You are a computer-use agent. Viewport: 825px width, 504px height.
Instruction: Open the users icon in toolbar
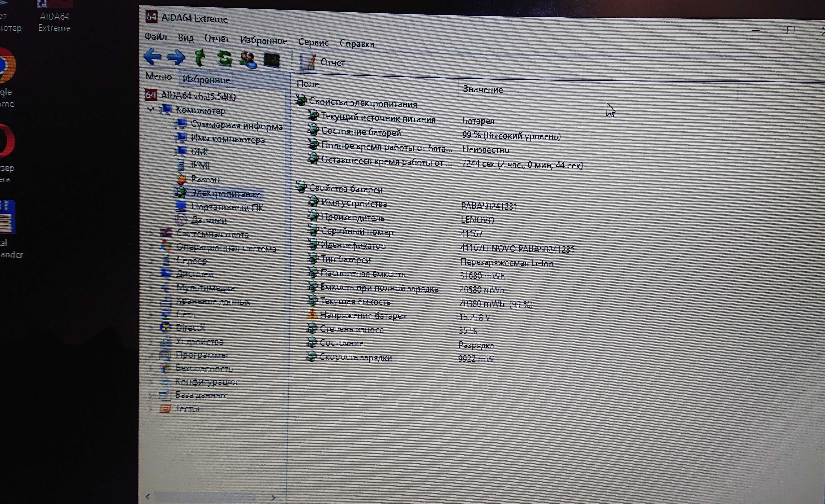tap(248, 60)
